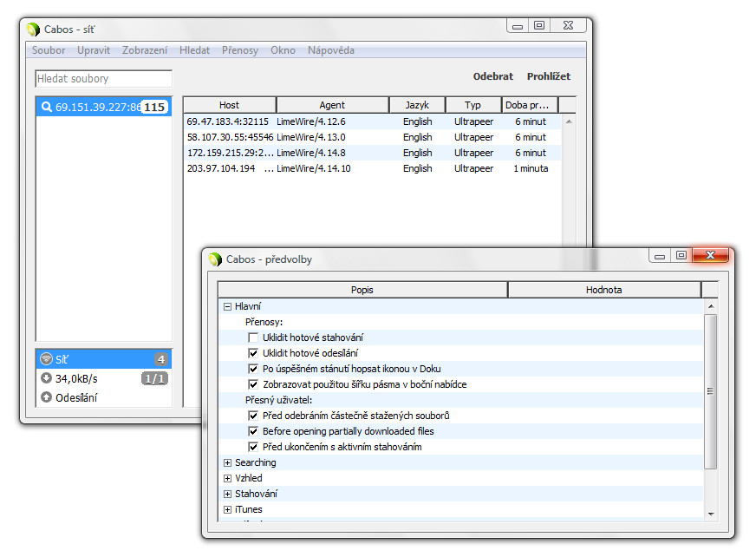Viewport: 756px width, 557px height.
Task: Select the Síť sidebar row
Action: (104, 359)
